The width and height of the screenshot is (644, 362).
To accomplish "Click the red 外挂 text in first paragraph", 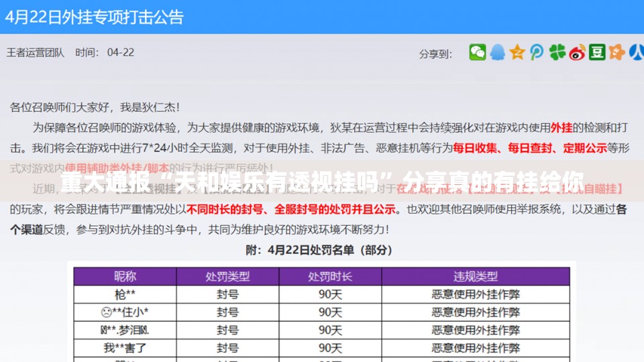I will [561, 127].
